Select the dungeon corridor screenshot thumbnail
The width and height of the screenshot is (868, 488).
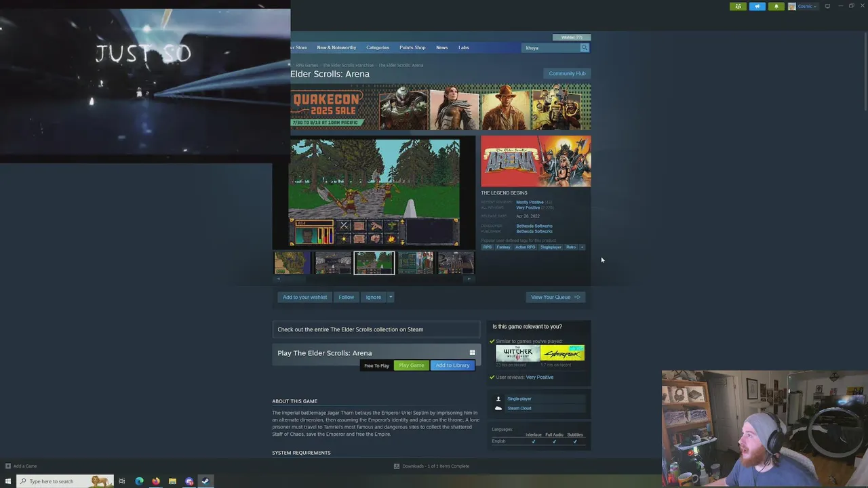[x=333, y=263]
